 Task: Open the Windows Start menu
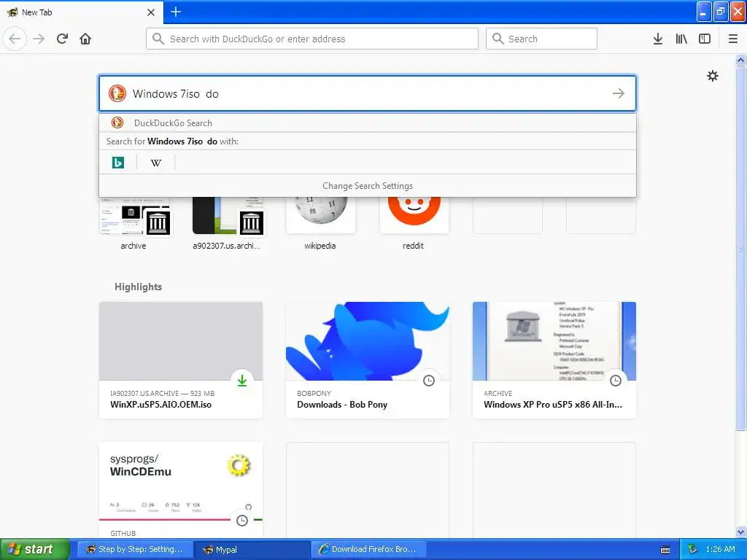[35, 549]
